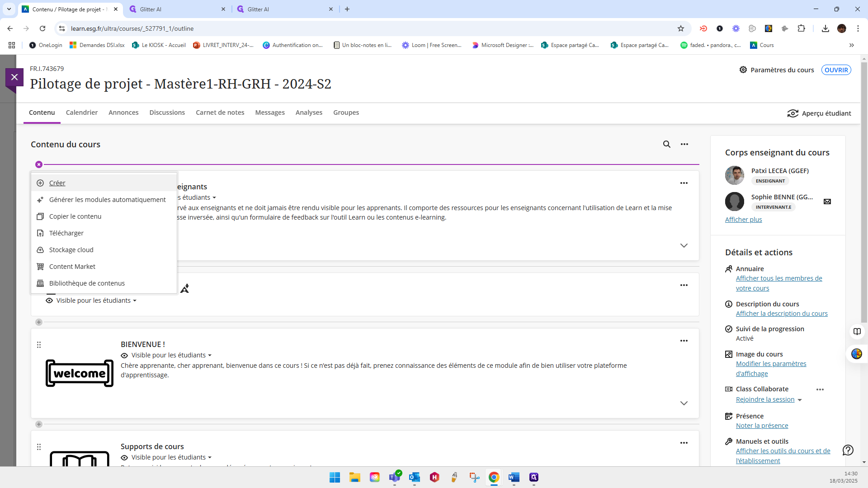Image resolution: width=868 pixels, height=488 pixels.
Task: Open Carnet de notes tab
Action: pyautogui.click(x=220, y=113)
